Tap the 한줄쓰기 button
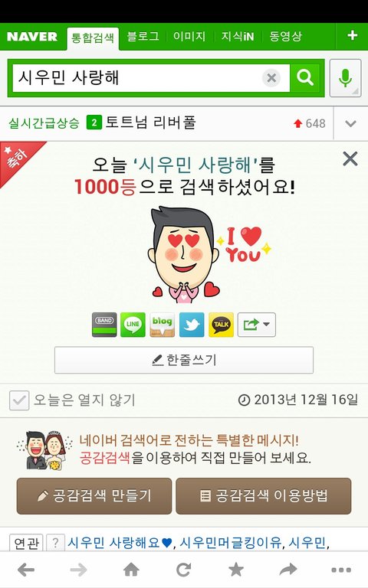Image resolution: width=368 pixels, height=588 pixels. [x=184, y=360]
